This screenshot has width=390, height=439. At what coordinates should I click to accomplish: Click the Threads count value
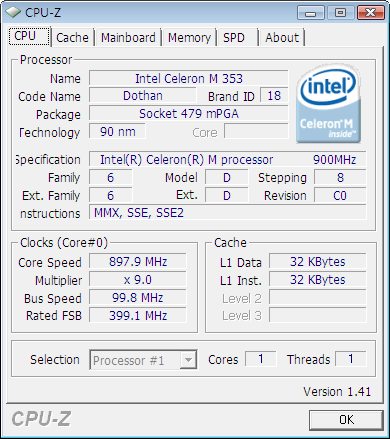[x=351, y=359]
